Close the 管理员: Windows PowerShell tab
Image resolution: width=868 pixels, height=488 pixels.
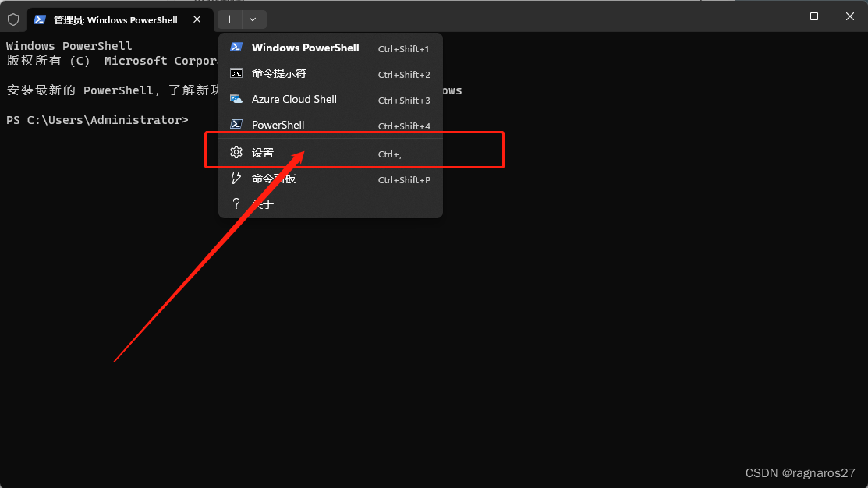point(197,19)
